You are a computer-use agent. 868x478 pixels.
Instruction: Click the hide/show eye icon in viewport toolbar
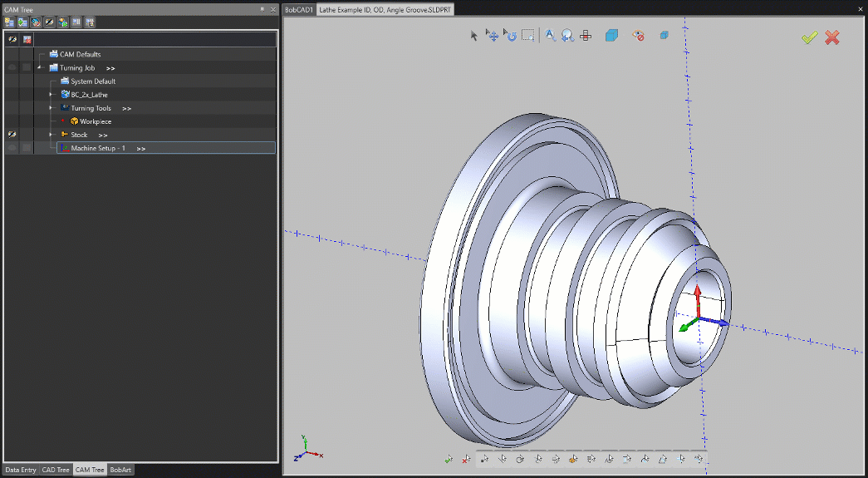[x=638, y=36]
